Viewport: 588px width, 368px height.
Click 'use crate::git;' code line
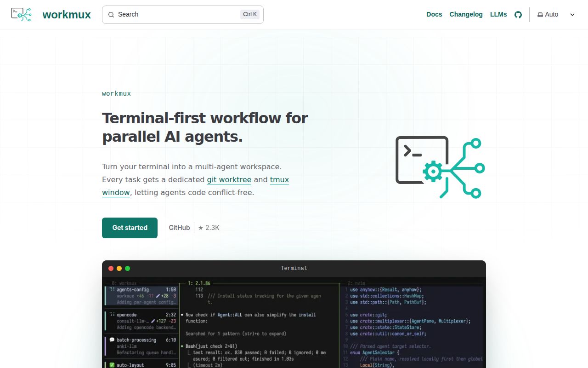(x=368, y=315)
